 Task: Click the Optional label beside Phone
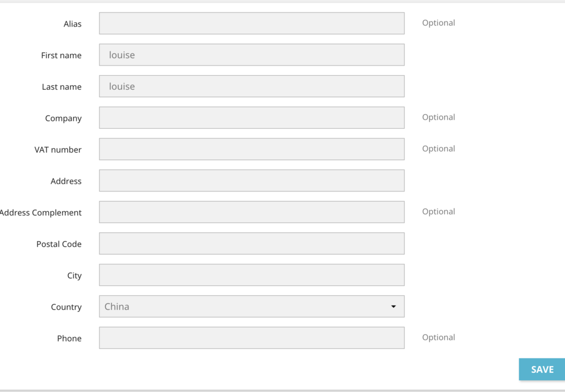(438, 337)
